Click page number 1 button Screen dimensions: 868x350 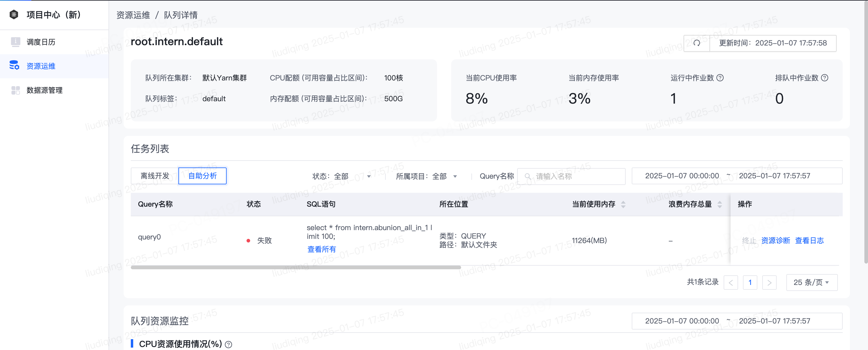[x=750, y=282]
